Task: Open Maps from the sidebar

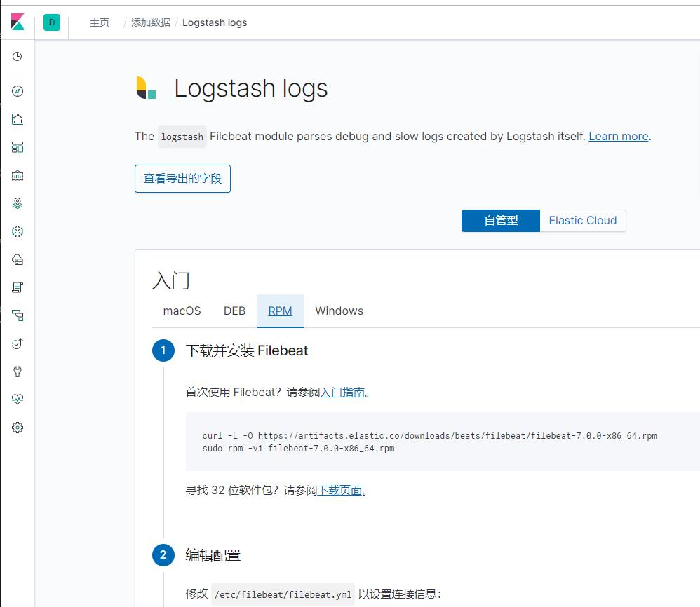Action: 18,203
